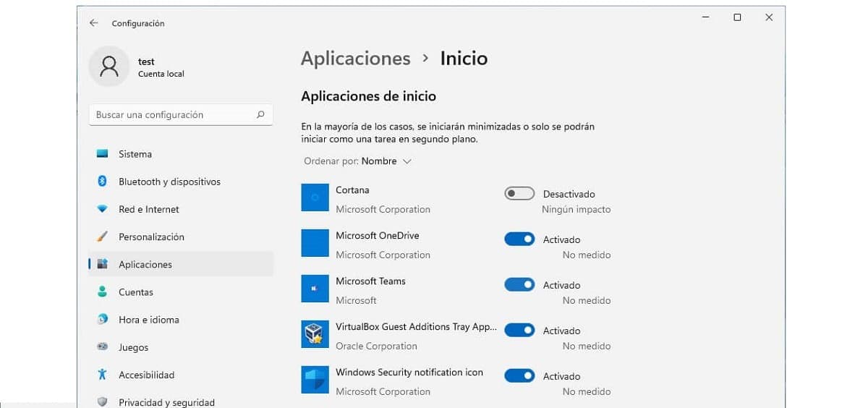Click the Microsoft Teams app name

point(370,281)
